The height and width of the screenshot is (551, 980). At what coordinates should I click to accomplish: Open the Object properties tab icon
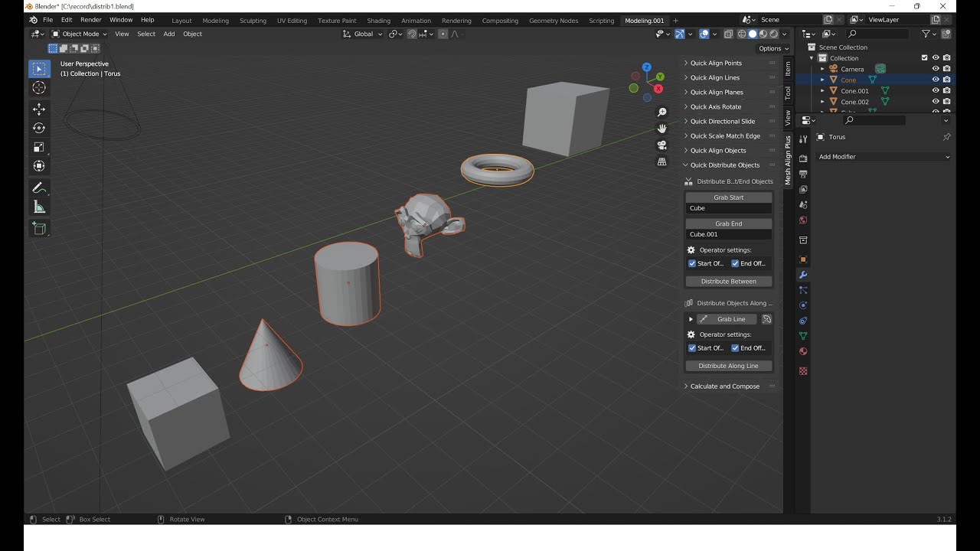coord(803,259)
